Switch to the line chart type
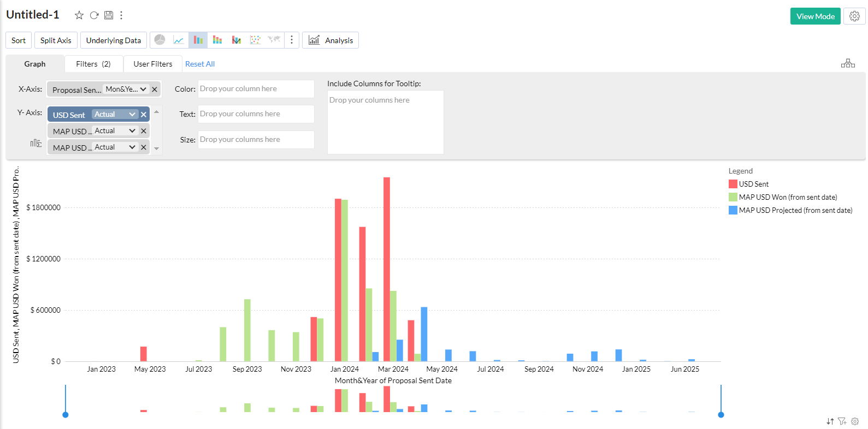Screen dimensions: 868x429 (x=179, y=40)
